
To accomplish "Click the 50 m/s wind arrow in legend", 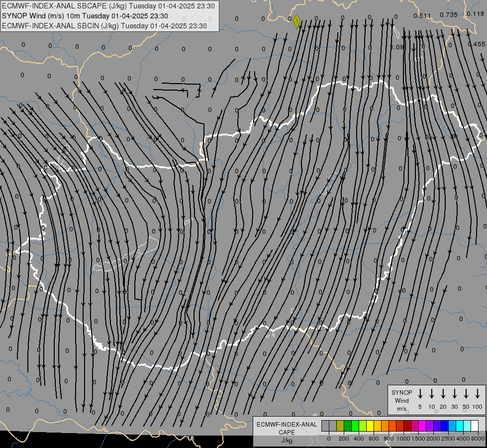I will pyautogui.click(x=466, y=394).
